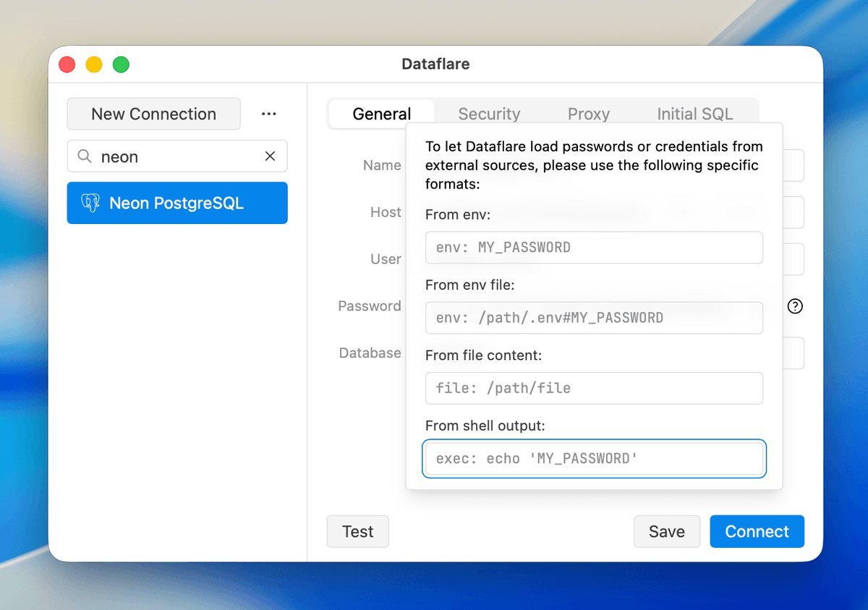Screen dimensions: 868x610
Task: Click the 'exec: echo' shell example field
Action: [x=595, y=458]
